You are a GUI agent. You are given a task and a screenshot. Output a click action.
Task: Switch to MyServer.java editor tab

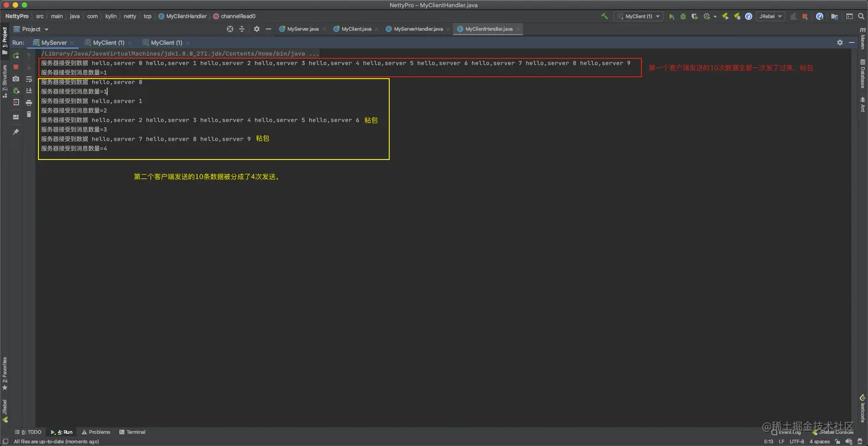[x=302, y=29]
